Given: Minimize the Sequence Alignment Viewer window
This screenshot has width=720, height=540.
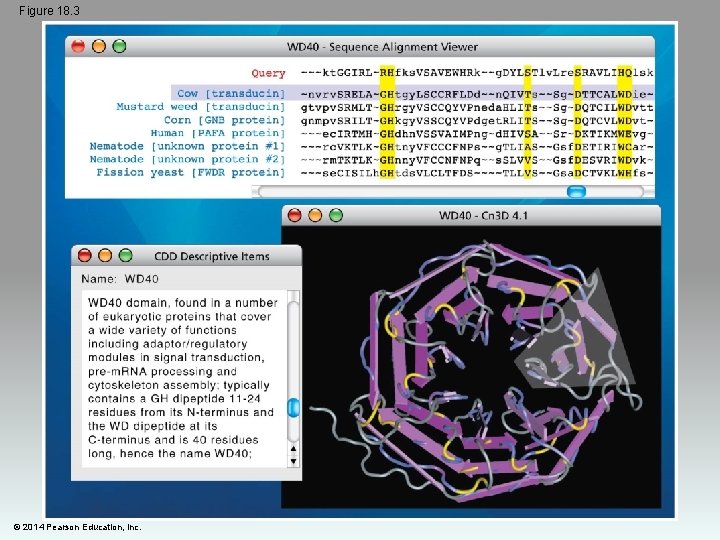Looking at the screenshot, I should [99, 46].
